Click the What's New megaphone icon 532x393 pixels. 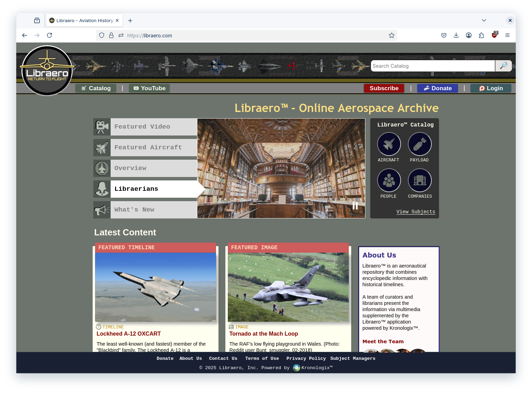102,210
